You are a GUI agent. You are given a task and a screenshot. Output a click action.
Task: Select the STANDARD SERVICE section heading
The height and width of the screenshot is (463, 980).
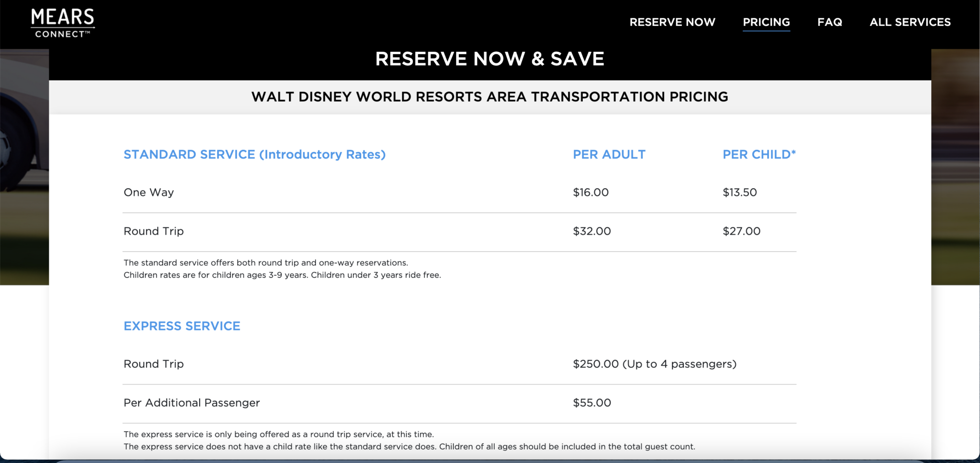pos(254,154)
